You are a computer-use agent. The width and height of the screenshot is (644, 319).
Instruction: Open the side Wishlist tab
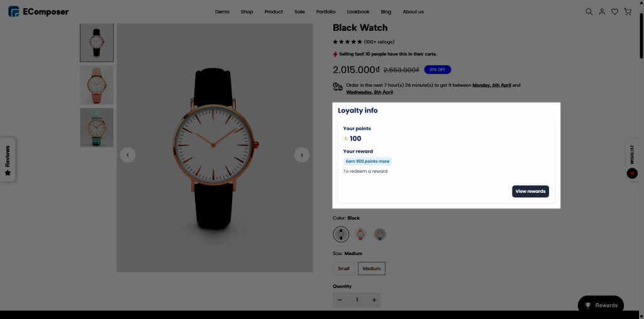[632, 160]
